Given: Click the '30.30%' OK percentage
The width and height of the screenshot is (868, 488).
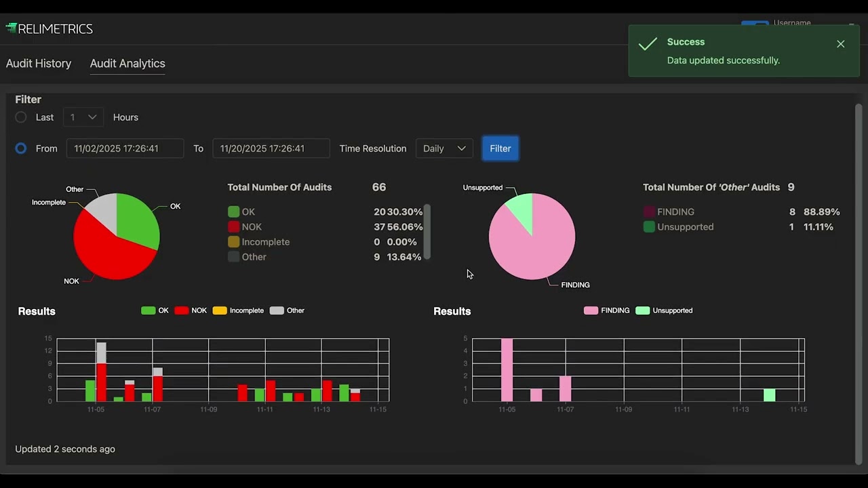Looking at the screenshot, I should (x=405, y=212).
